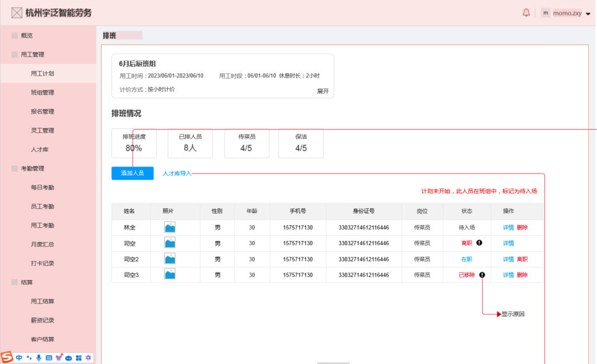Click the 已排人员 8人 card
597x364 pixels.
coord(190,143)
